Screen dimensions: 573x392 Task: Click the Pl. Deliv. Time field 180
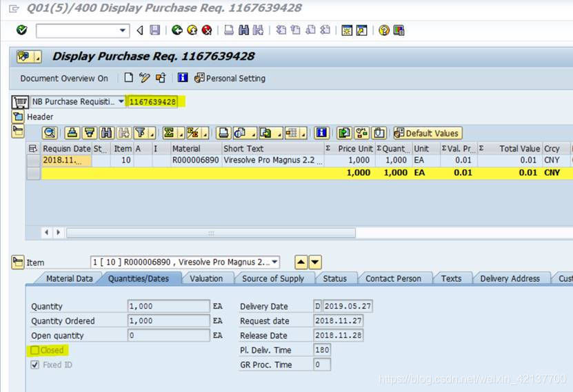point(322,350)
